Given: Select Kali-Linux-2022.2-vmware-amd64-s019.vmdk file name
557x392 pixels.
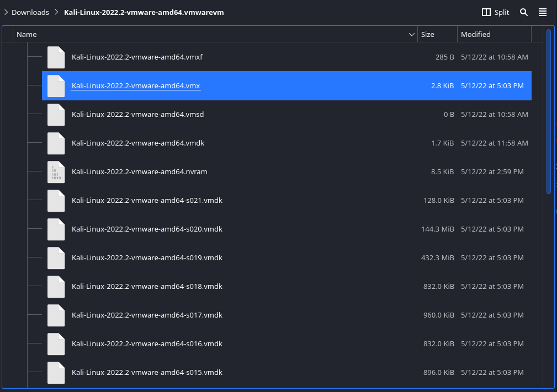Looking at the screenshot, I should coord(147,258).
